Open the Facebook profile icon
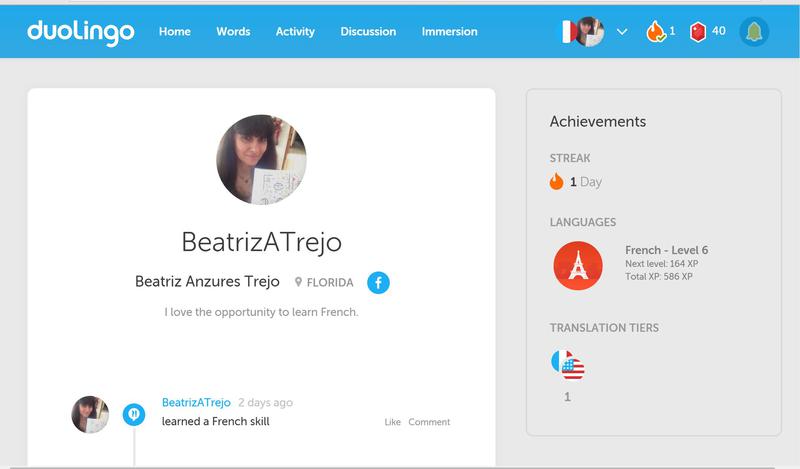This screenshot has width=800, height=469. click(378, 282)
